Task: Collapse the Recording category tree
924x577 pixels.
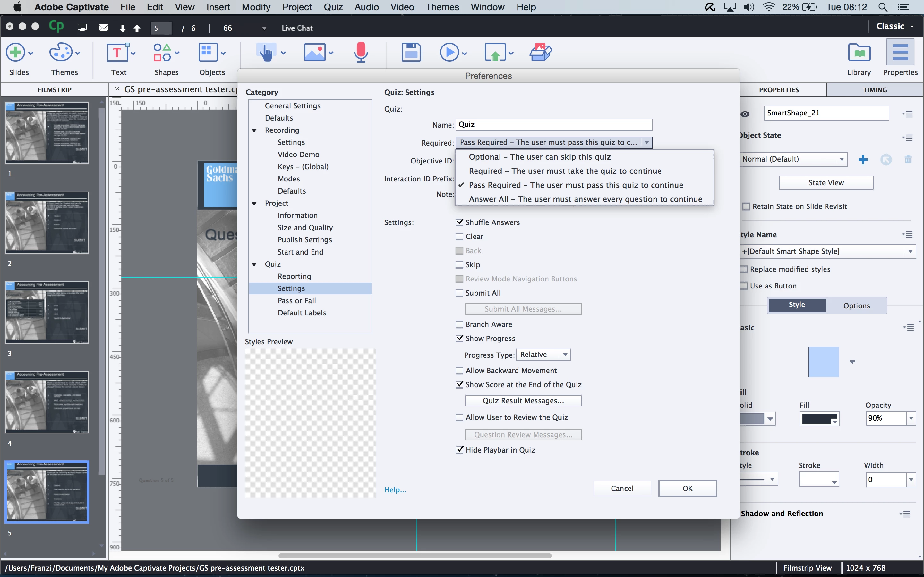Action: [254, 130]
